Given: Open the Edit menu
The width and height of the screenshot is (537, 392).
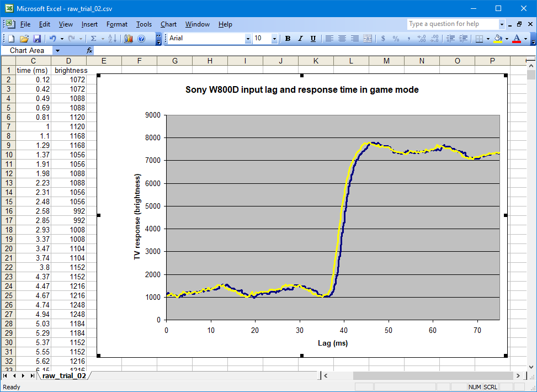Looking at the screenshot, I should [x=45, y=24].
